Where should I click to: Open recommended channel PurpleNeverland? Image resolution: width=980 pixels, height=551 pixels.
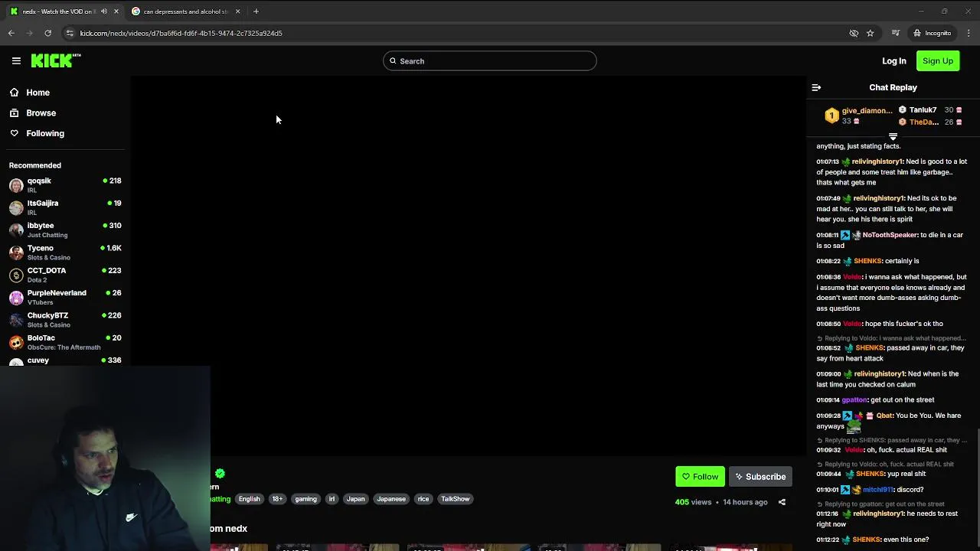coord(65,297)
